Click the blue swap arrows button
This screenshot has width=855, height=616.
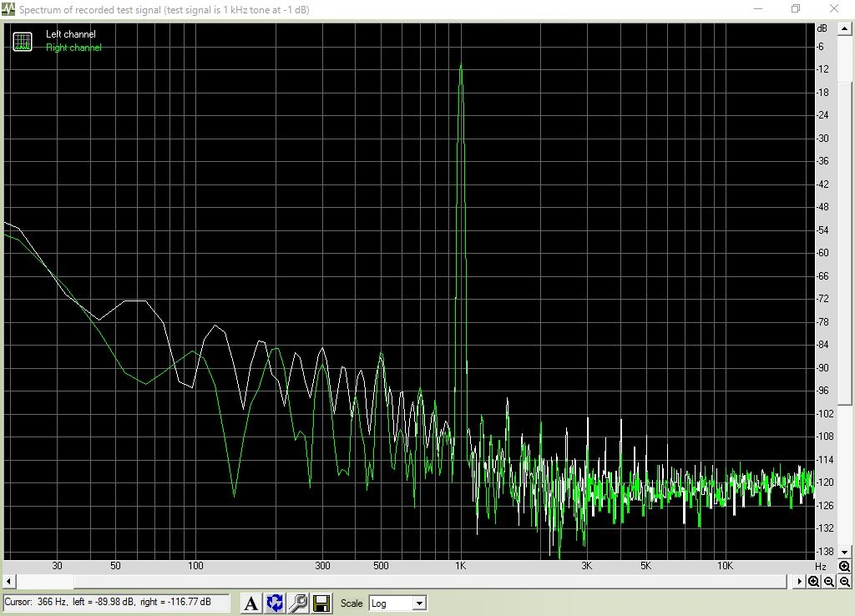click(275, 603)
